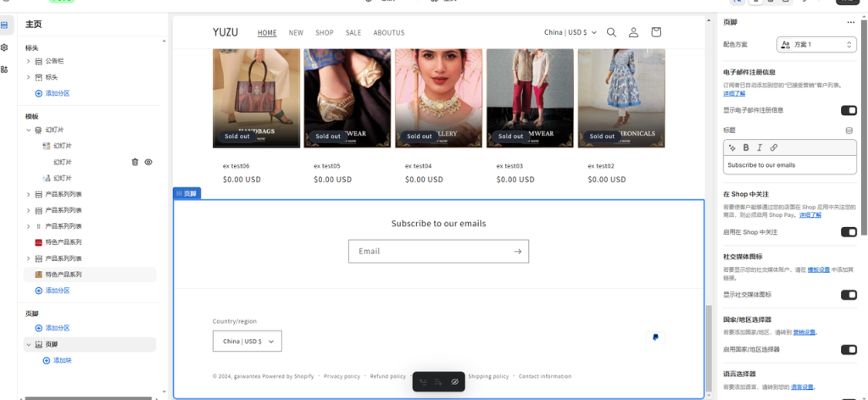Image resolution: width=868 pixels, height=400 pixels.
Task: Open footer China | USD $ country dropdown
Action: tap(247, 342)
